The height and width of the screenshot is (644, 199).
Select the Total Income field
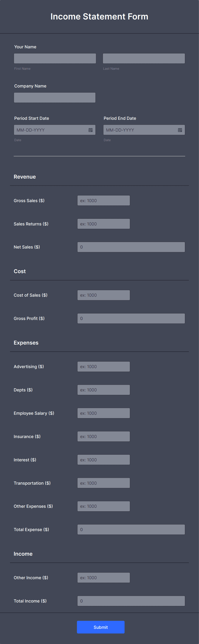click(x=131, y=601)
